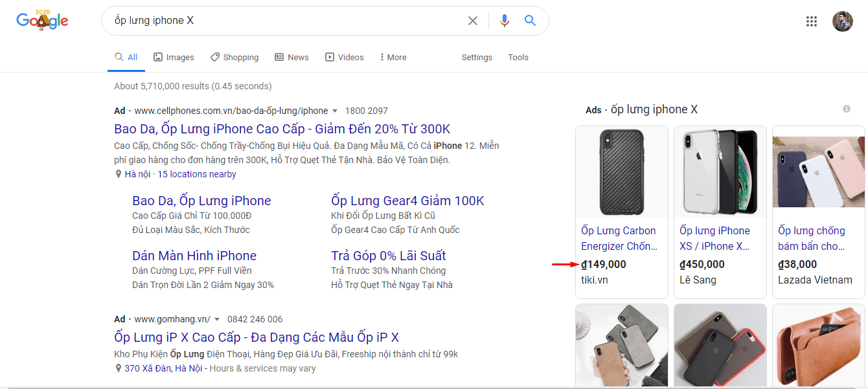Click the info icon beside Ads heading
Viewport: 868px width, 389px height.
tap(847, 109)
